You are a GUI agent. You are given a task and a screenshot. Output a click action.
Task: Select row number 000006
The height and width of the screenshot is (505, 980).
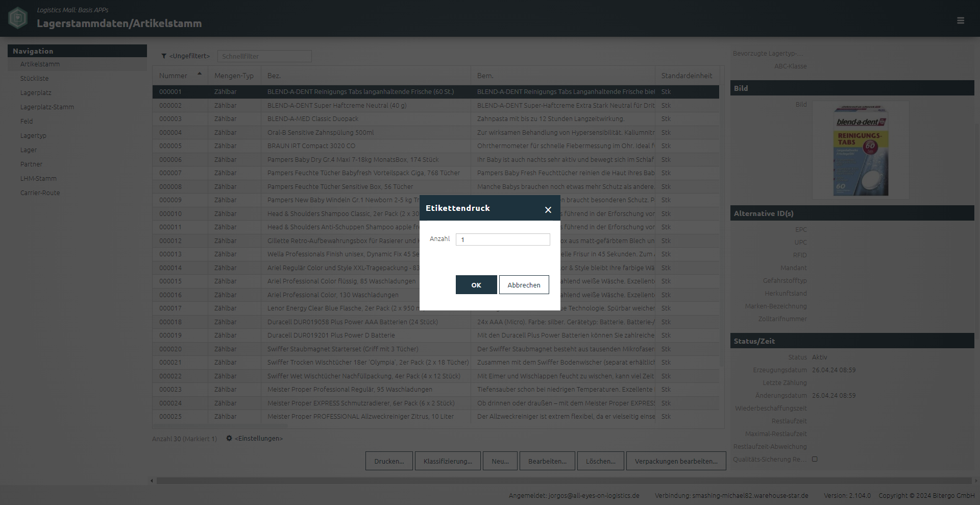click(x=436, y=160)
